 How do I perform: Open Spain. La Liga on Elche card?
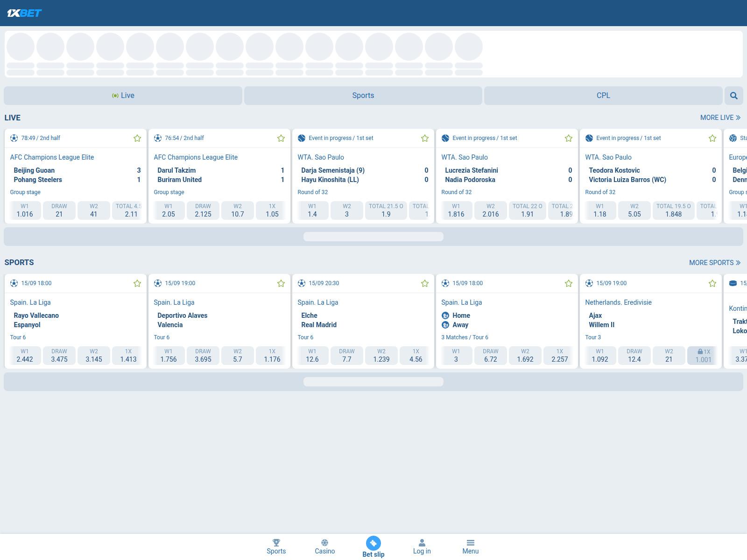[318, 302]
